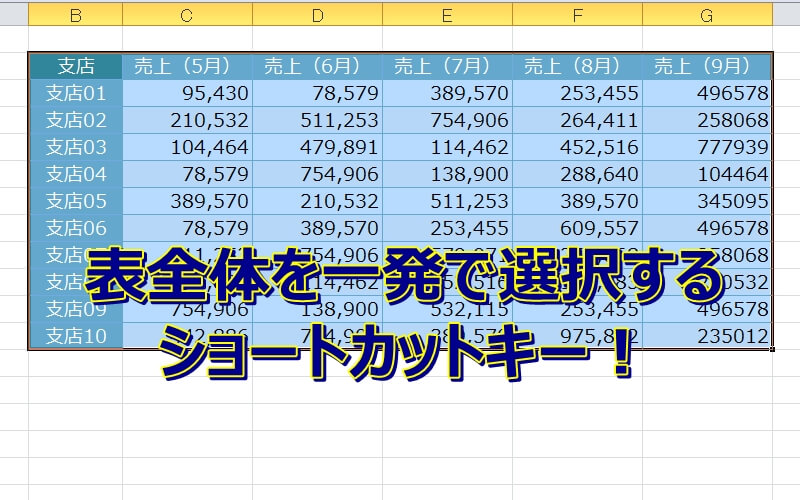This screenshot has width=800, height=500.
Task: Click 389,570 in 支店05 August column
Action: 578,201
